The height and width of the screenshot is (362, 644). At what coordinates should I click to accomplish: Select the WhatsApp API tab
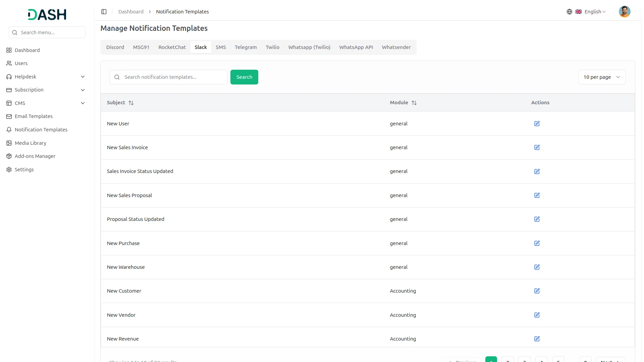click(356, 47)
